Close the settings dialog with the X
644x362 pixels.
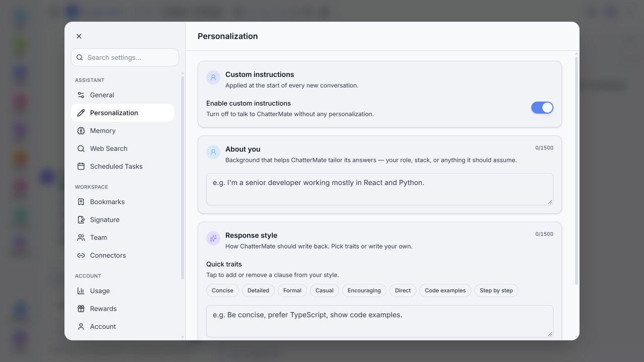(x=79, y=36)
